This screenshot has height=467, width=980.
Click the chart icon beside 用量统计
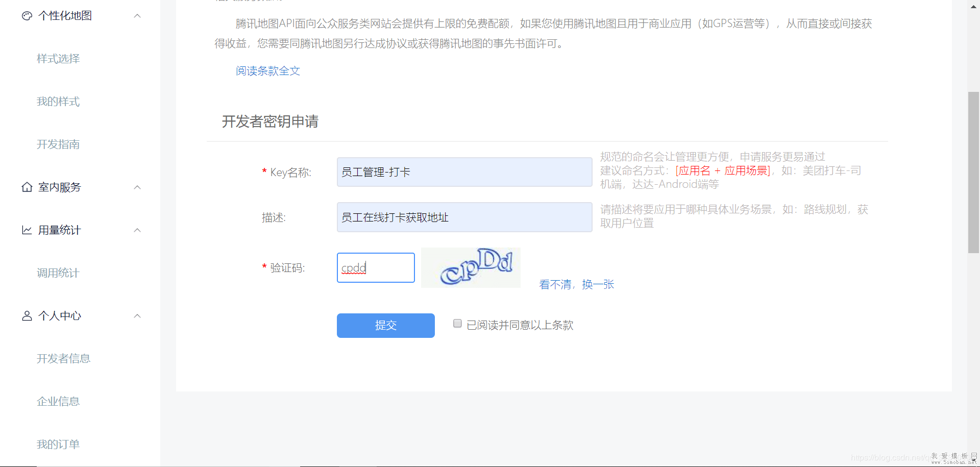click(x=27, y=230)
